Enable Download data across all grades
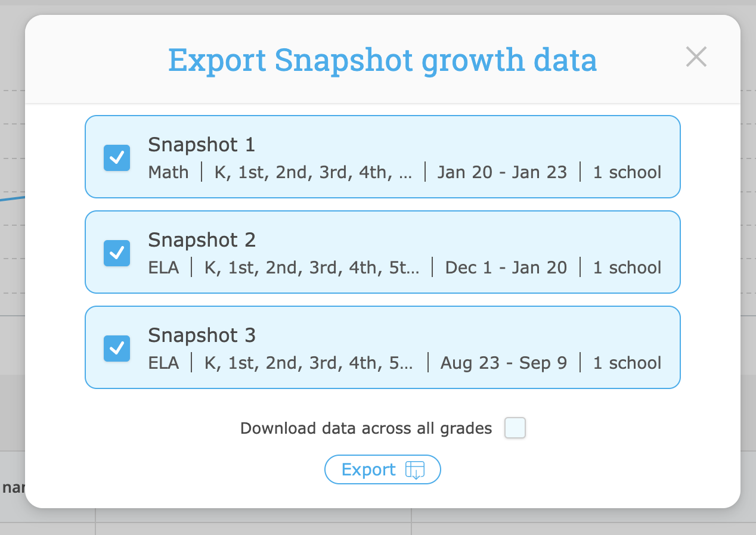The image size is (756, 535). 515,428
